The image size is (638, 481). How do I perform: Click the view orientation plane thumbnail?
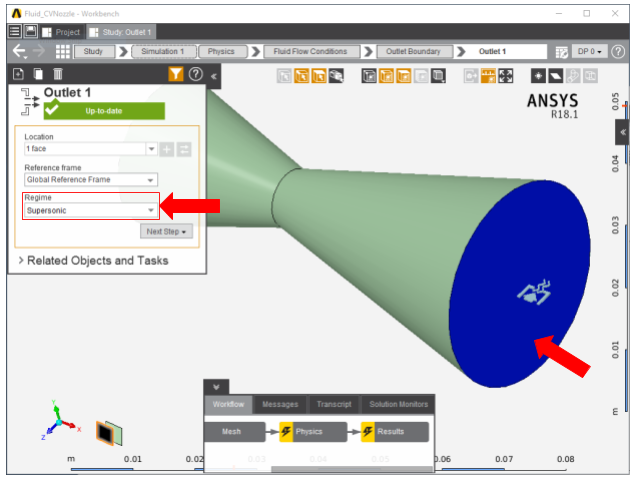point(109,433)
